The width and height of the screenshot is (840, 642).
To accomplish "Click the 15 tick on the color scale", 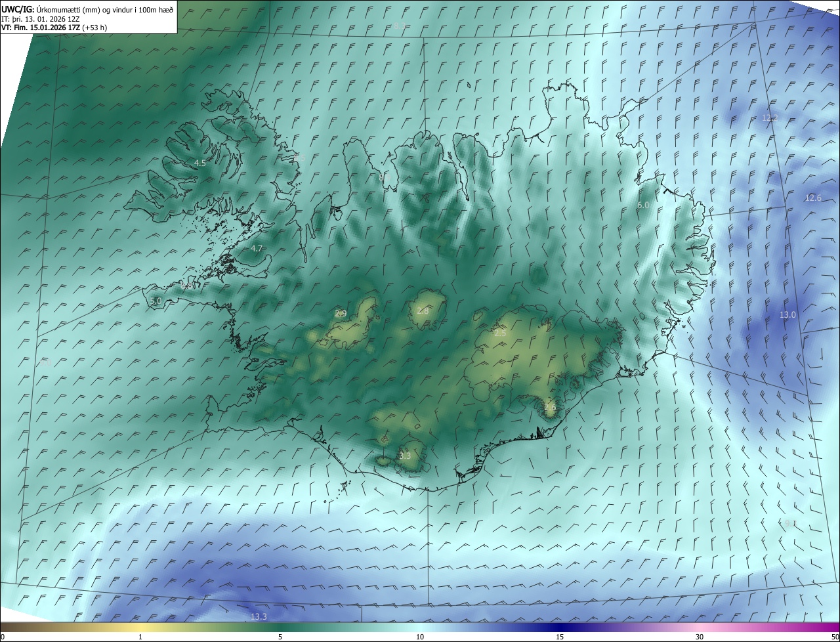I will coord(560,637).
